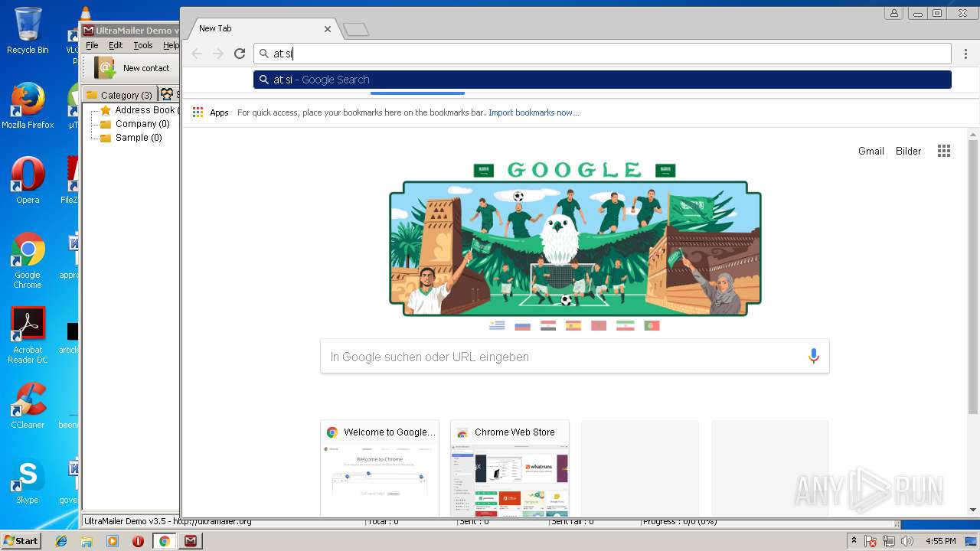Open Internet Explorer from the taskbar
980x551 pixels.
(61, 541)
